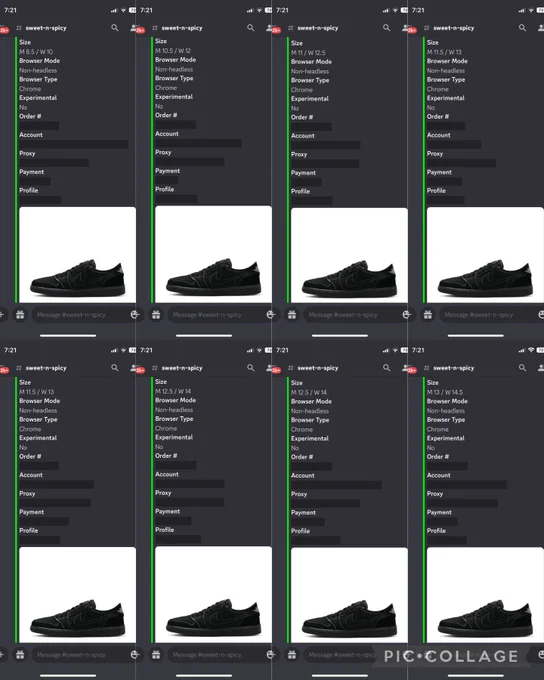Screen dimensions: 544x680
Task: Tap sweet-n-spicy channel title above M 10.5 / W 12
Action: click(x=182, y=28)
